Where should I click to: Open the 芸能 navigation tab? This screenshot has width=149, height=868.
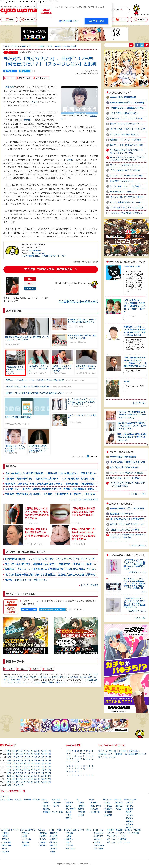pos(9,20)
